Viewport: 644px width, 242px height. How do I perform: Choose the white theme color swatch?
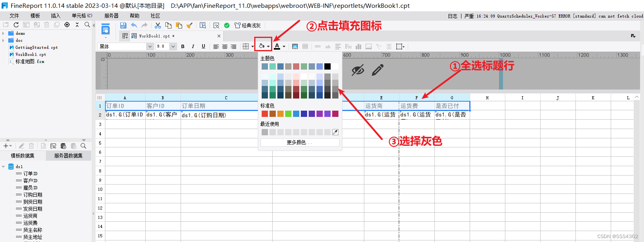[335, 66]
